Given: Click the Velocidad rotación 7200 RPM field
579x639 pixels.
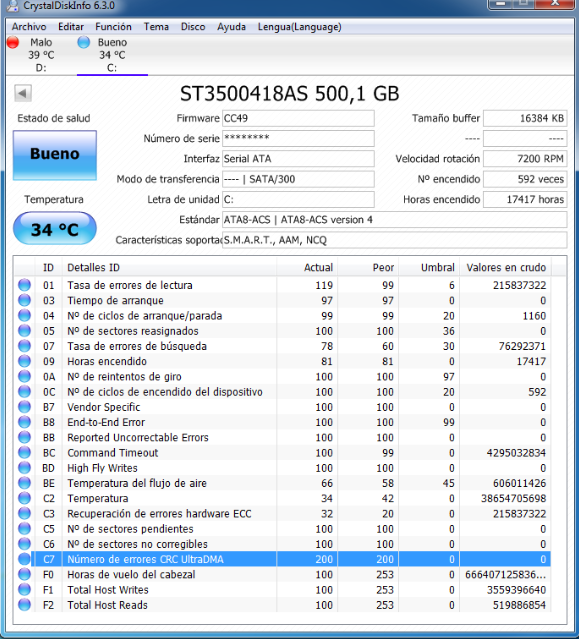Looking at the screenshot, I should 525,159.
